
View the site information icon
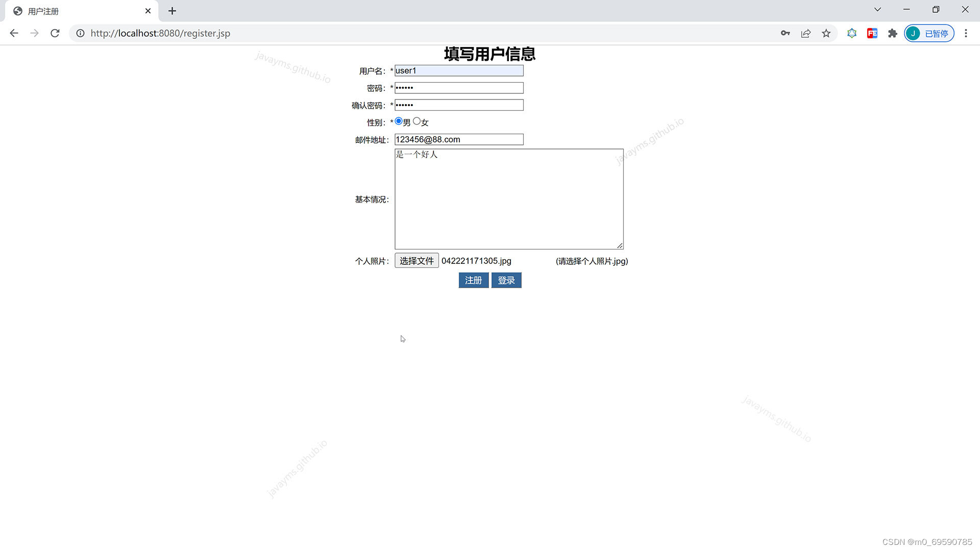pyautogui.click(x=80, y=33)
